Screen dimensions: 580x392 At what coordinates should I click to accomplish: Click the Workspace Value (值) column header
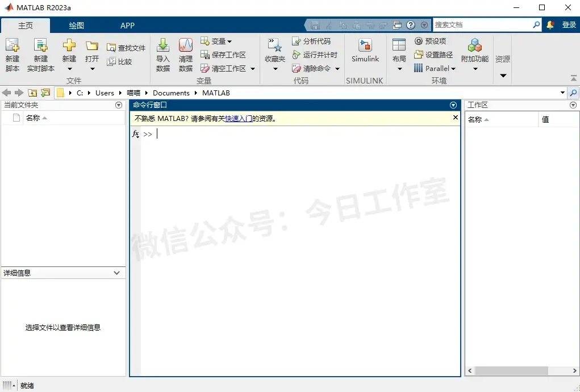(558, 119)
